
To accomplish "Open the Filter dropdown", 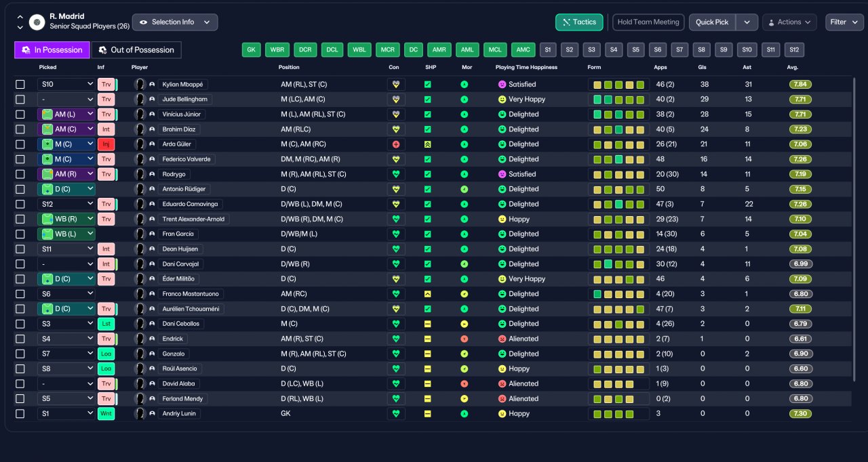I will pyautogui.click(x=844, y=22).
